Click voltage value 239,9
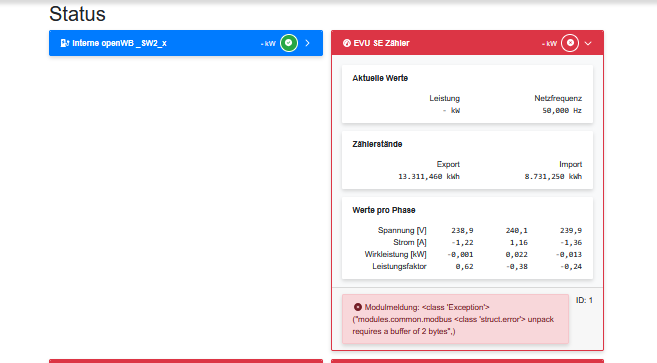The height and width of the screenshot is (363, 657). (571, 231)
